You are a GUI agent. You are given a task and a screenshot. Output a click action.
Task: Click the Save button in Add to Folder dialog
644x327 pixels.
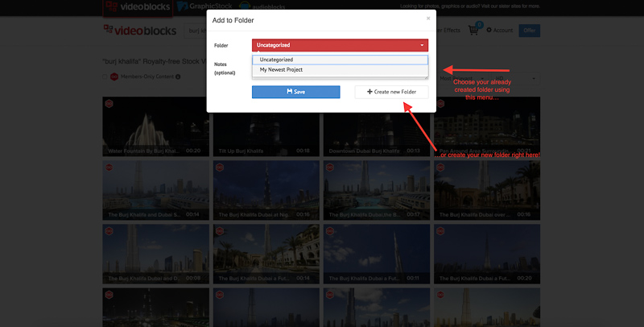[x=295, y=92]
